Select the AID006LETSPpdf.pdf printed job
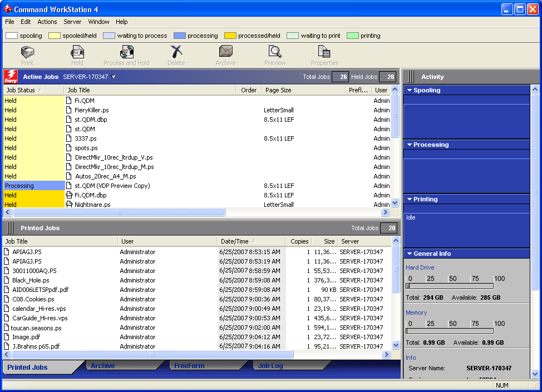 pos(197,290)
